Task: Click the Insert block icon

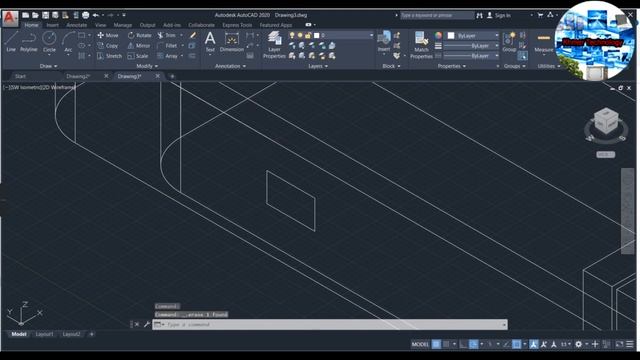Action: pos(384,39)
